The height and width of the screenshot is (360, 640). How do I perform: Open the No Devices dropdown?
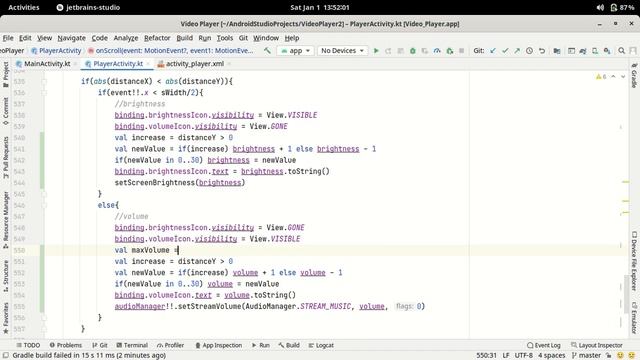342,51
